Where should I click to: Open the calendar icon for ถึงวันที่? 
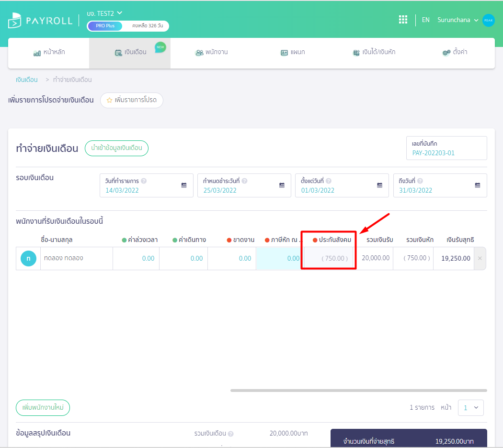pos(477,185)
